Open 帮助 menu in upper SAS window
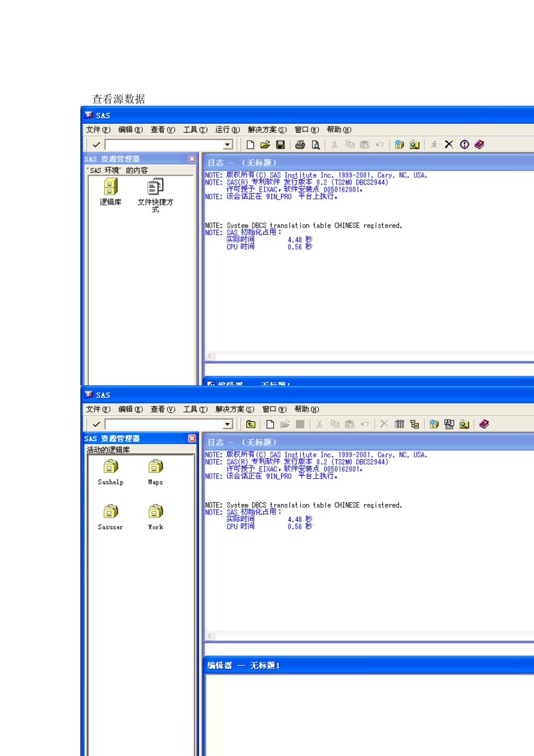The height and width of the screenshot is (756, 534). pyautogui.click(x=340, y=130)
